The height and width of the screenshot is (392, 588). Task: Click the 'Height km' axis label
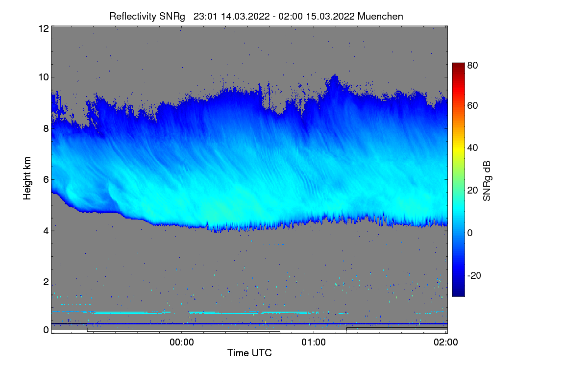point(27,179)
